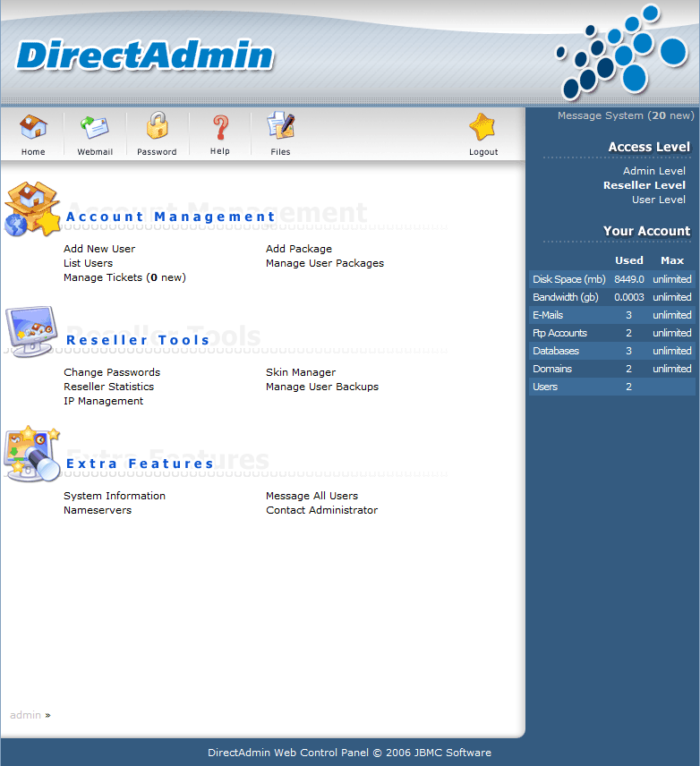Viewport: 700px width, 766px height.
Task: Open Help with the question mark icon
Action: point(220,127)
